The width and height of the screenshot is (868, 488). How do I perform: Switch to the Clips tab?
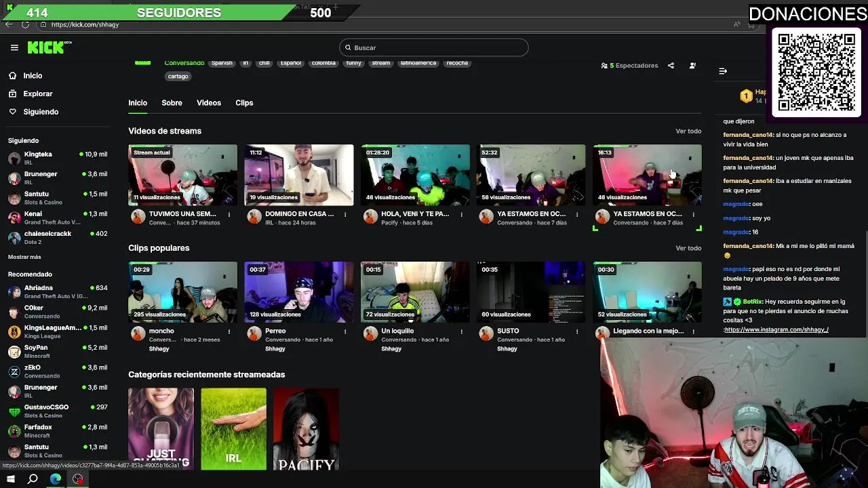[244, 103]
